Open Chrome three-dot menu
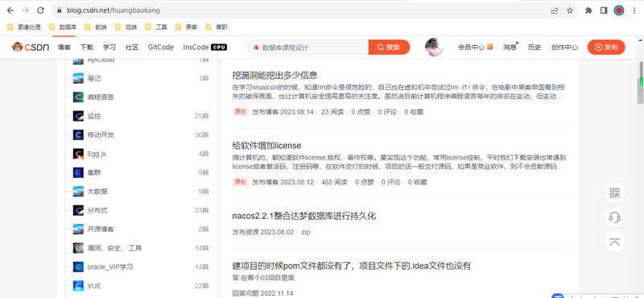 point(634,10)
